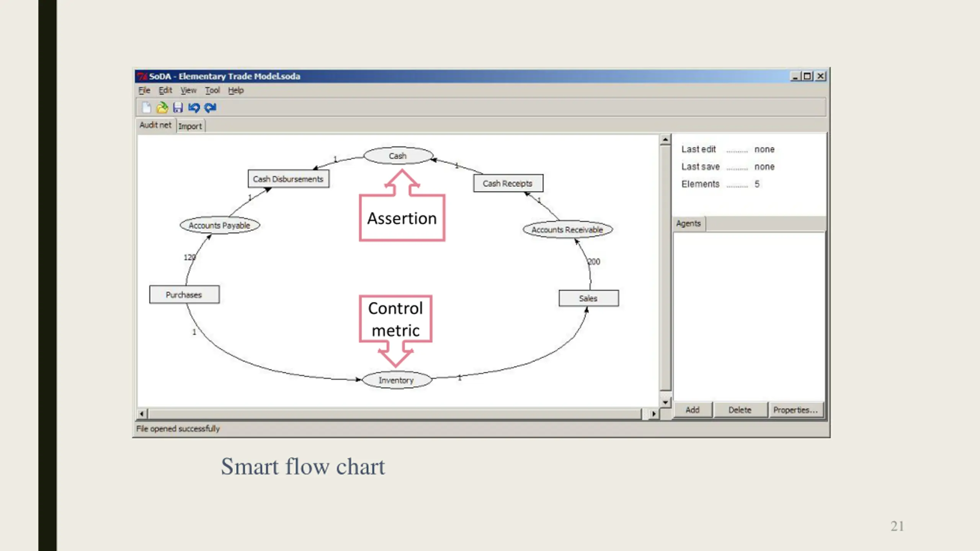Click the Redo arrow icon
Screen dimensions: 980x551
click(210, 108)
